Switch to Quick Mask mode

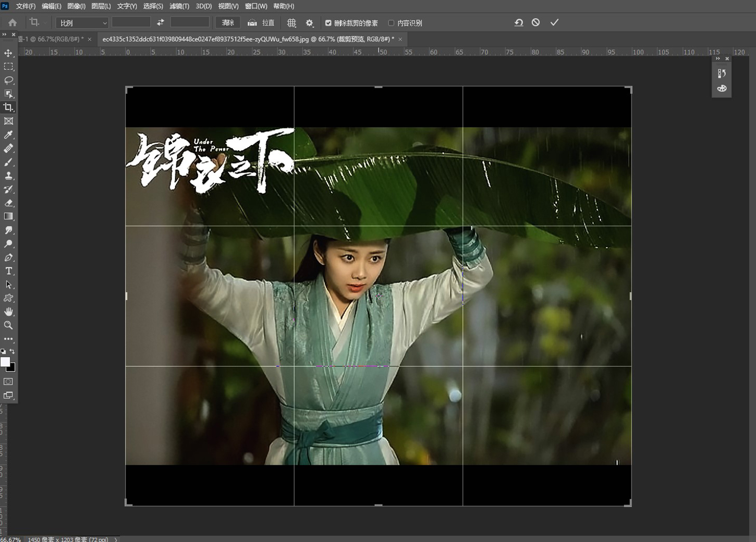(x=8, y=381)
